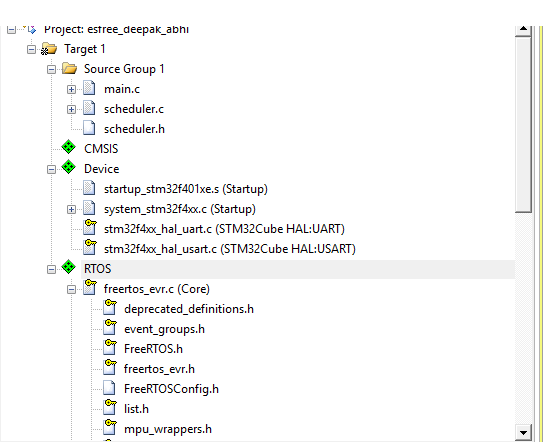Click the FreeRTOSConfig.h file icon
543x442 pixels.
tap(109, 388)
